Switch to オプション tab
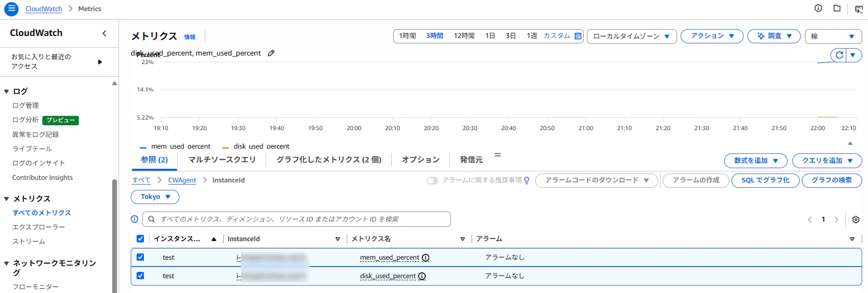The image size is (868, 293). point(421,160)
